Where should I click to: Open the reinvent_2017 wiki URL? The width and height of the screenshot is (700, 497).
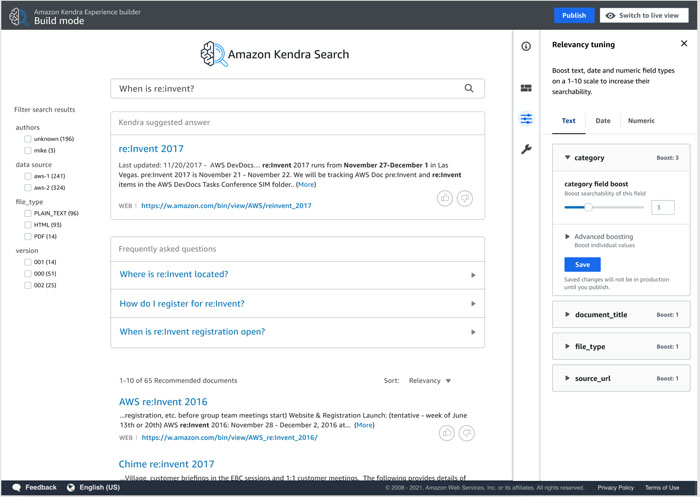pos(226,205)
